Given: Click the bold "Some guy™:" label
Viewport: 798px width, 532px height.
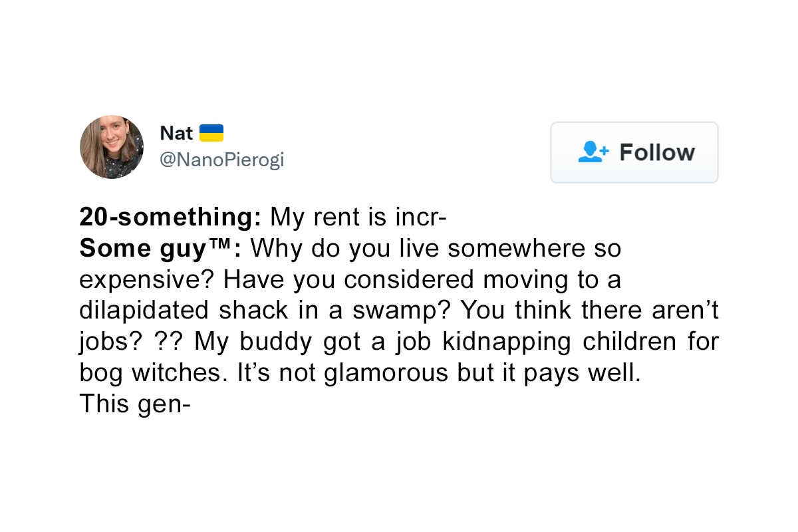Looking at the screenshot, I should pos(160,248).
